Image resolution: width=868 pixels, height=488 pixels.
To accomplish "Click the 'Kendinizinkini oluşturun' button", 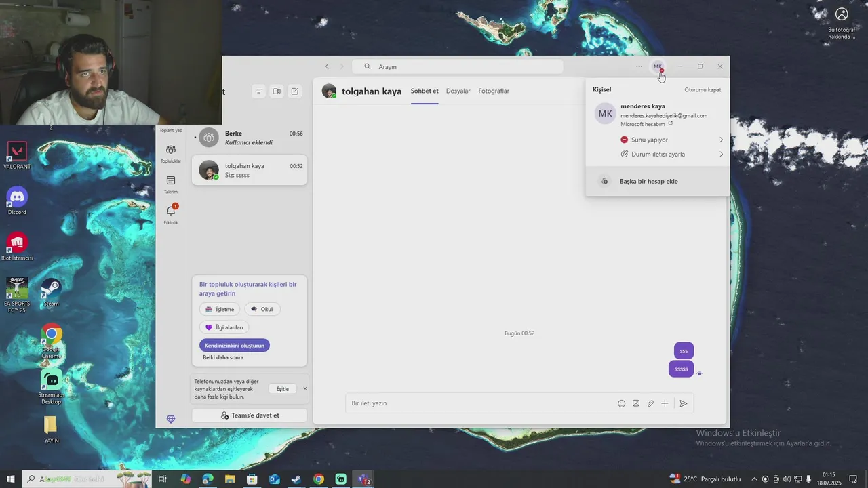I will 235,346.
